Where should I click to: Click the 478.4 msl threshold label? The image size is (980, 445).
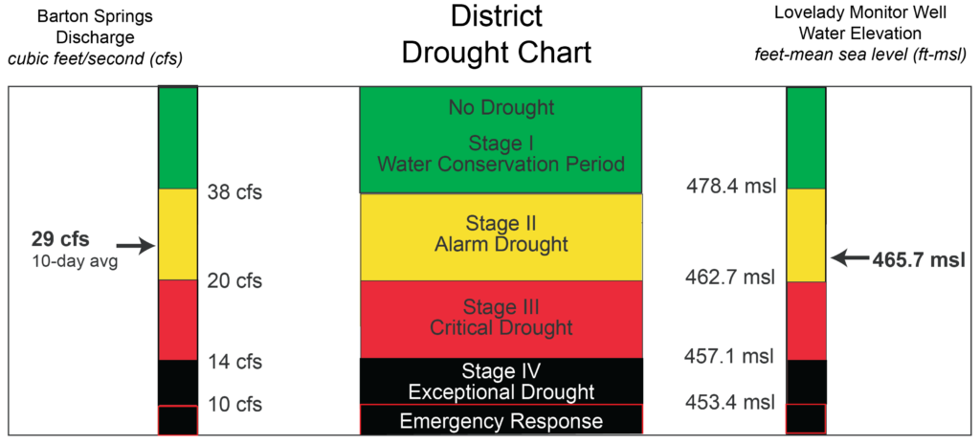point(729,185)
